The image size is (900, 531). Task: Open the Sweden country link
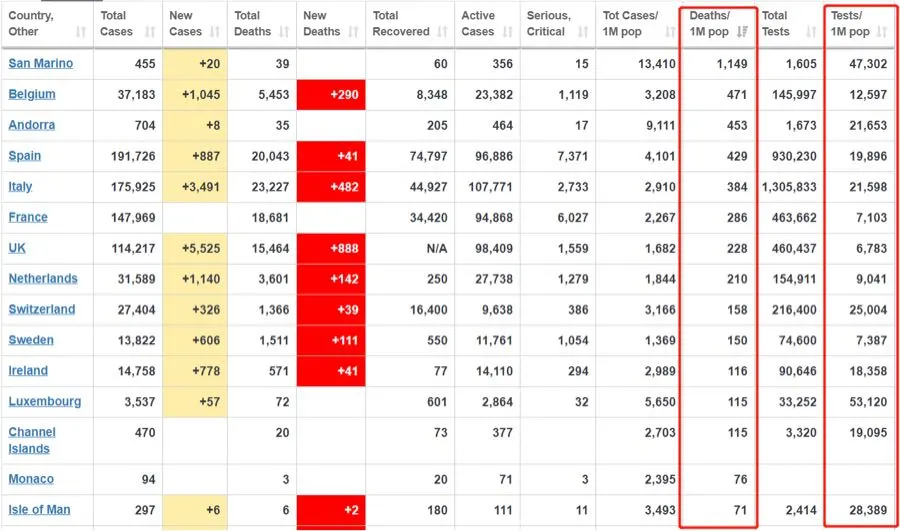pos(31,340)
